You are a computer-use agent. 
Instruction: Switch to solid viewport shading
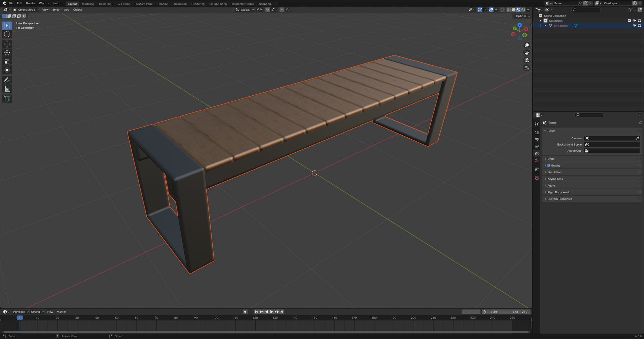514,10
